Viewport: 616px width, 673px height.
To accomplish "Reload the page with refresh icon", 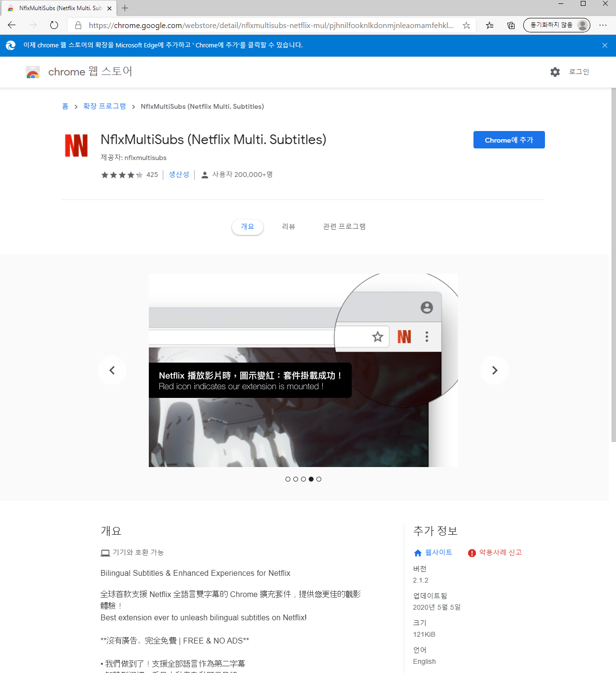I will (54, 25).
